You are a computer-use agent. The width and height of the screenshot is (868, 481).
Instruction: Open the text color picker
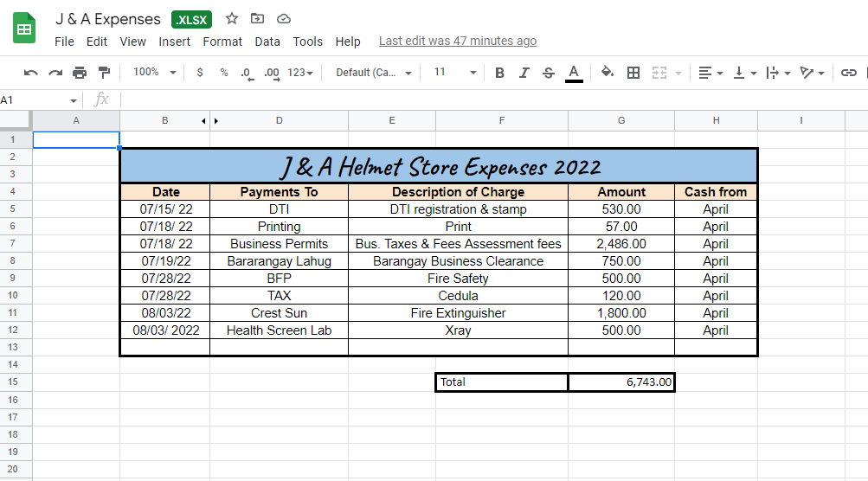[574, 73]
